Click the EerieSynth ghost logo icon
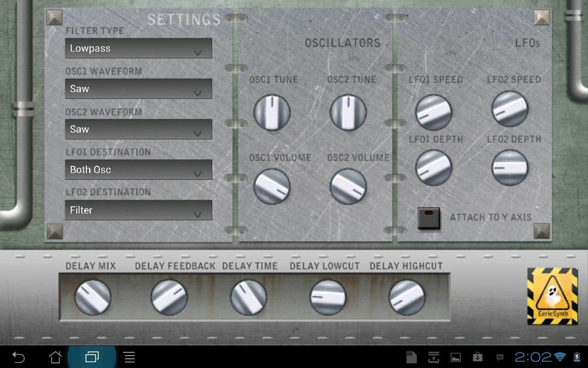588x368 pixels. point(552,296)
